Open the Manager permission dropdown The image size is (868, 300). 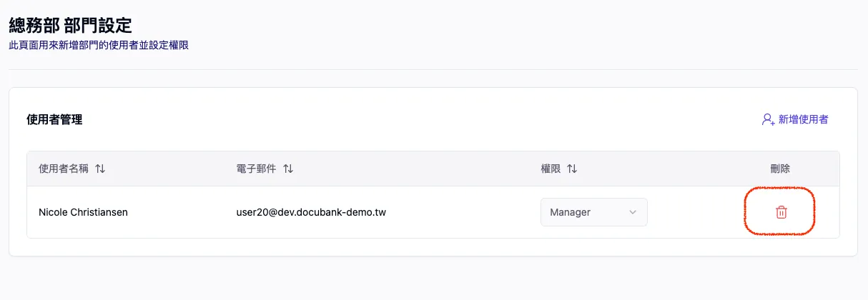point(593,212)
